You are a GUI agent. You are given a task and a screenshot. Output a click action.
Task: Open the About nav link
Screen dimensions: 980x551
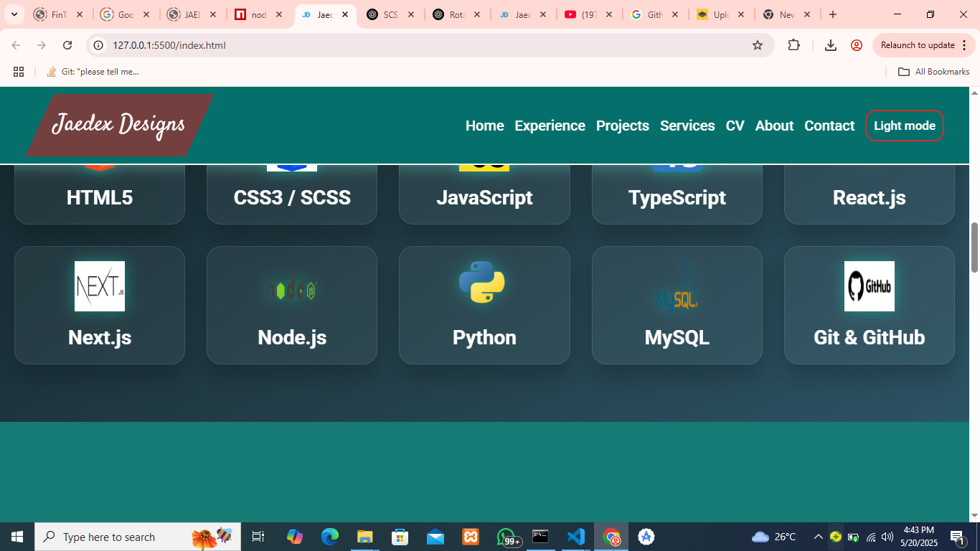tap(775, 126)
